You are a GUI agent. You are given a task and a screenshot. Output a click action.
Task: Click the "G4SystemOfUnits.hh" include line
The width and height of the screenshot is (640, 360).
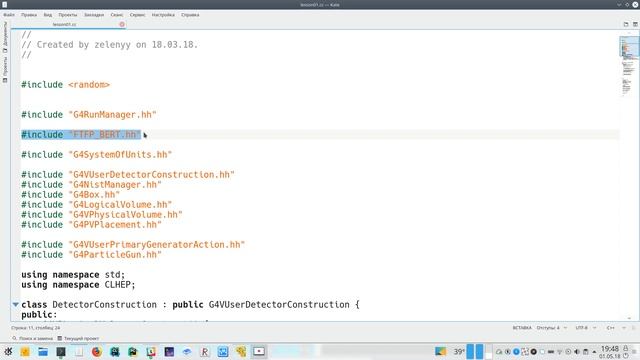click(x=97, y=155)
